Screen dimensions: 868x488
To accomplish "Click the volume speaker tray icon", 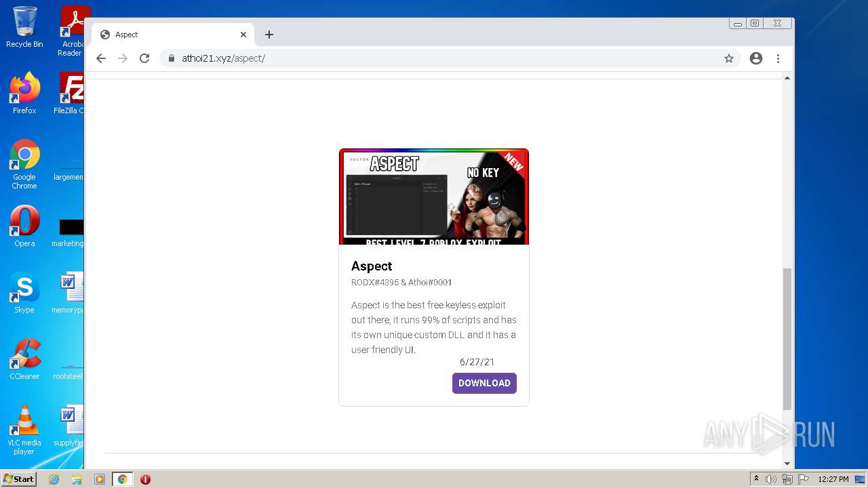I will point(771,479).
